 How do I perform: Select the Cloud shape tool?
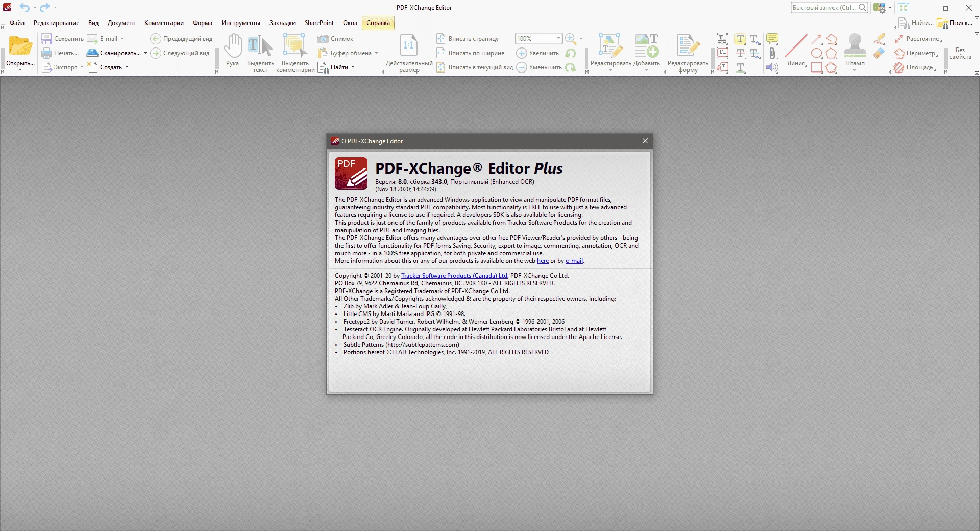pos(831,67)
